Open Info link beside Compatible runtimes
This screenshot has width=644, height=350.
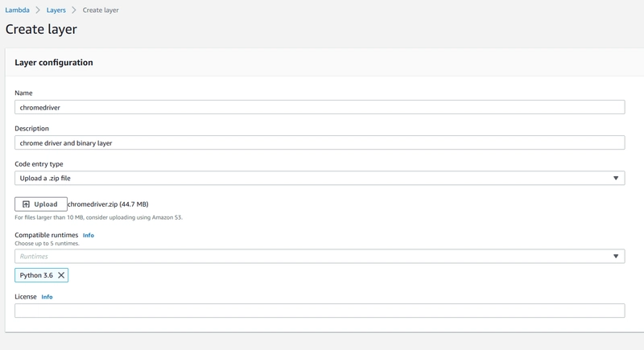[89, 236]
